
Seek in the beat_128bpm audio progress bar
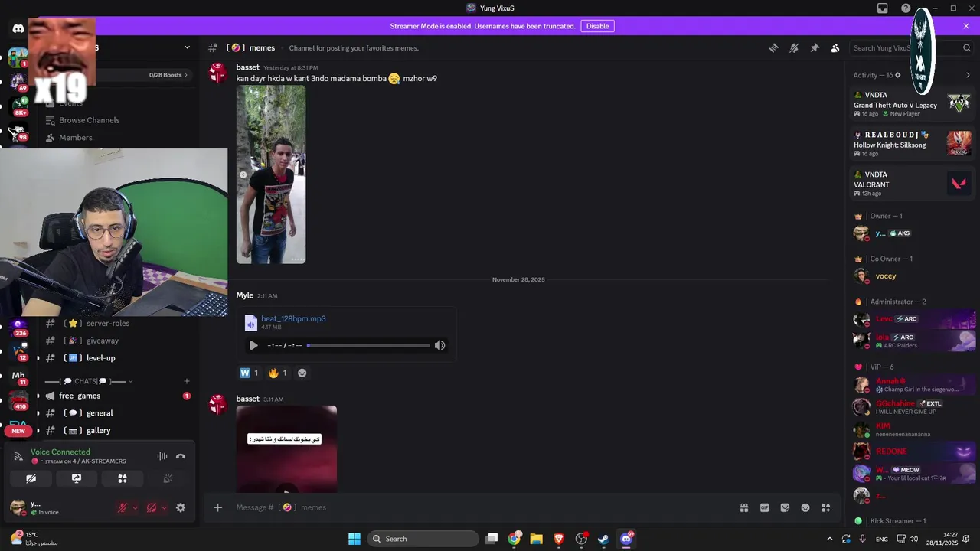point(368,345)
